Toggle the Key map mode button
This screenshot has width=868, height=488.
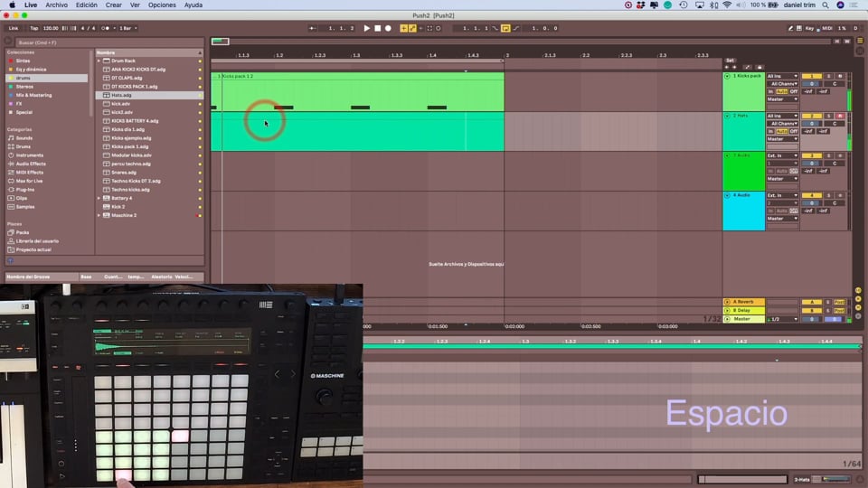tap(809, 28)
